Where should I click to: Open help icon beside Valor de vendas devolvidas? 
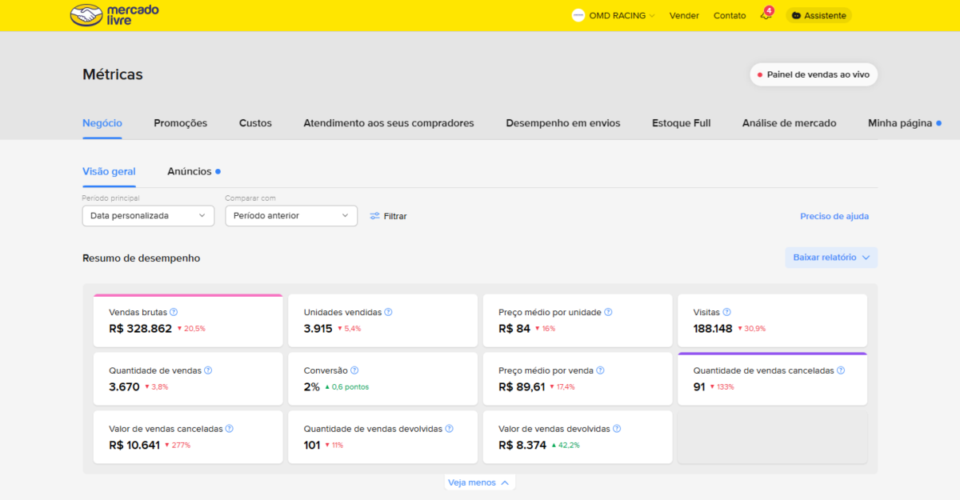[617, 428]
